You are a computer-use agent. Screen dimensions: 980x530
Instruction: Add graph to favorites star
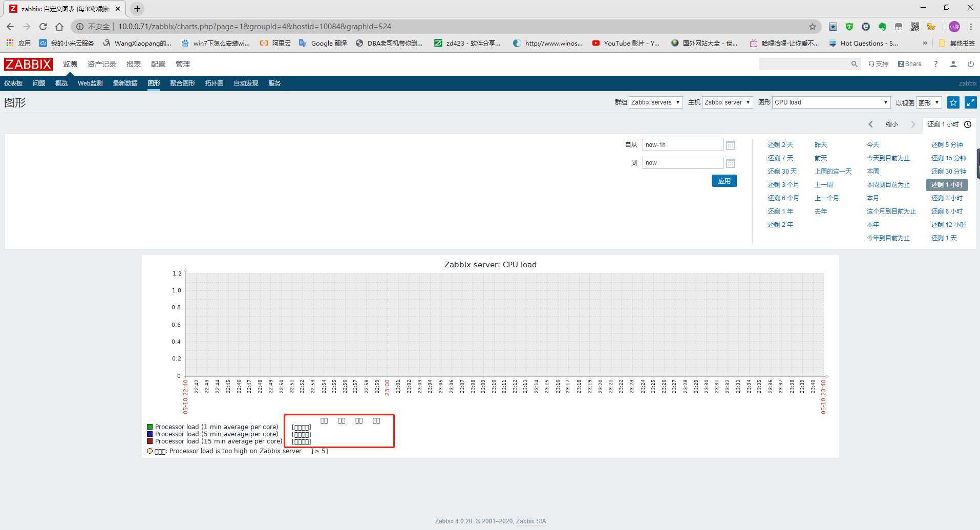pos(953,102)
